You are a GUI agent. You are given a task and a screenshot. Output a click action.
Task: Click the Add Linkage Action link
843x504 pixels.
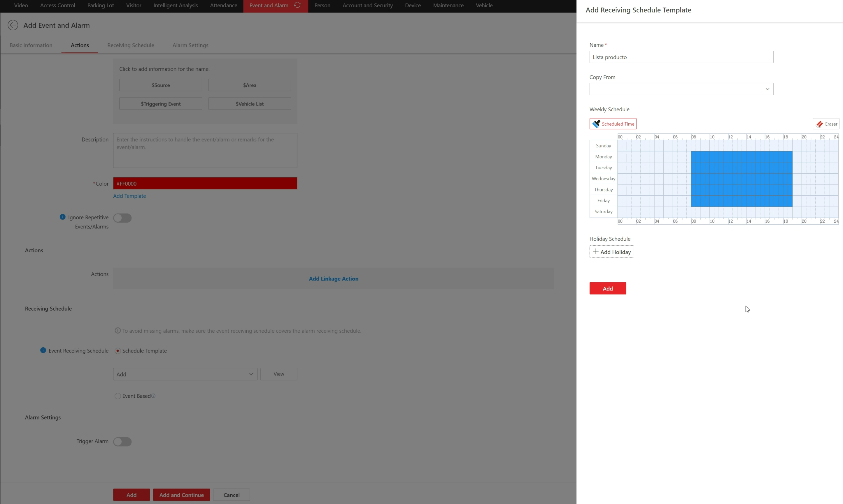pos(334,279)
